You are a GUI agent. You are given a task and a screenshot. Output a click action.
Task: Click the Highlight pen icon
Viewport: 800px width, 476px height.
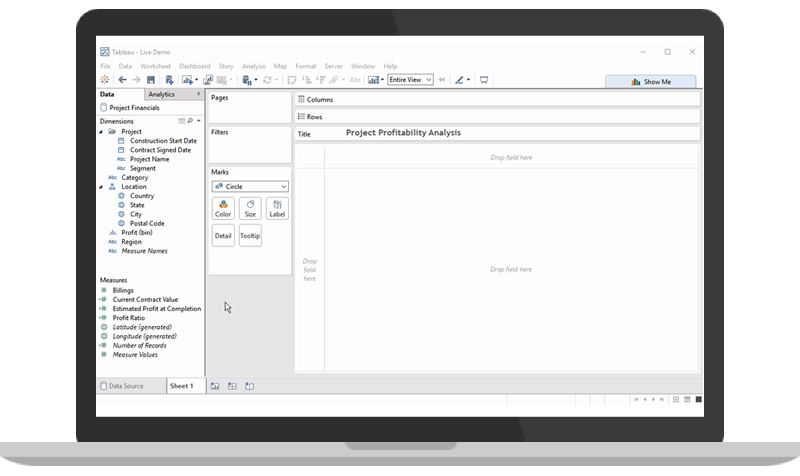[x=459, y=80]
